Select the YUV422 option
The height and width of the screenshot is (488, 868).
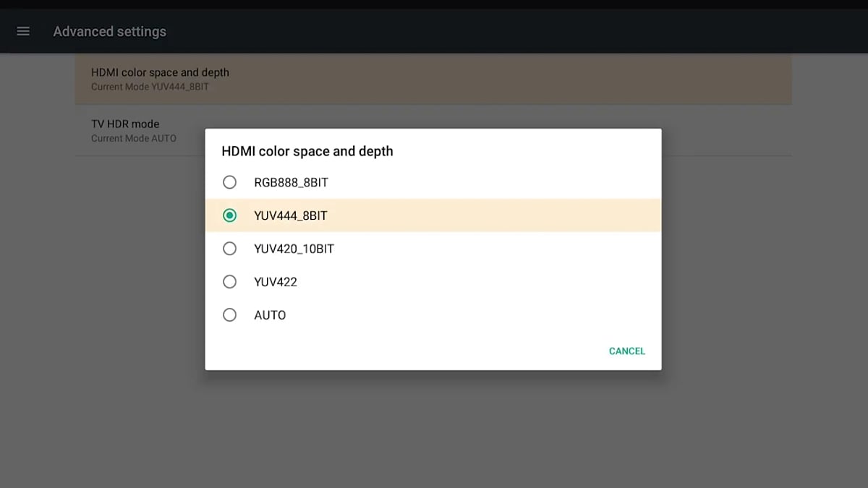(229, 281)
